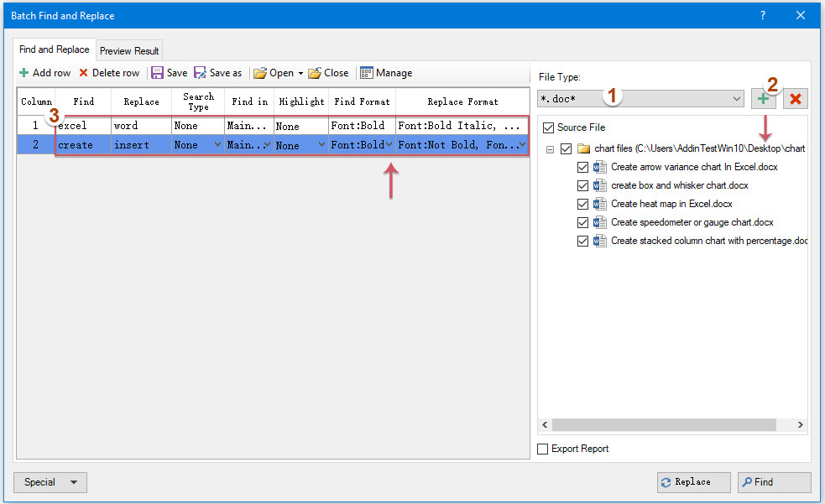The width and height of the screenshot is (825, 504).
Task: Collapse the chart files folder tree node
Action: 549,148
